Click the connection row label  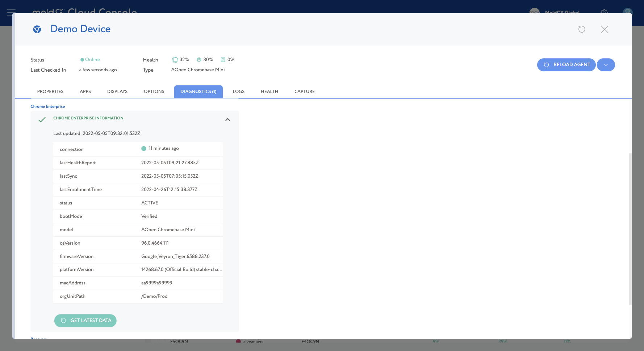coord(72,149)
